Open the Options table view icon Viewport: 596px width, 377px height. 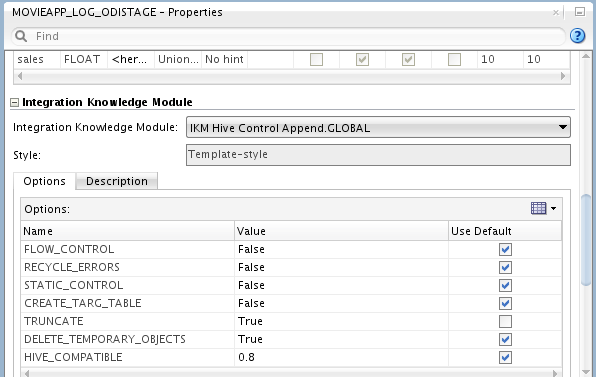click(539, 208)
